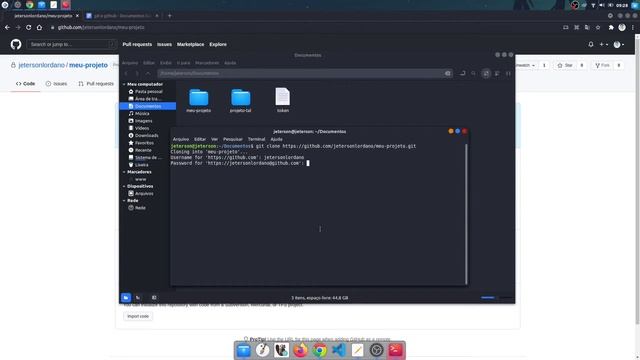Select the token file icon
Viewport: 640px width, 360px height.
tap(282, 96)
